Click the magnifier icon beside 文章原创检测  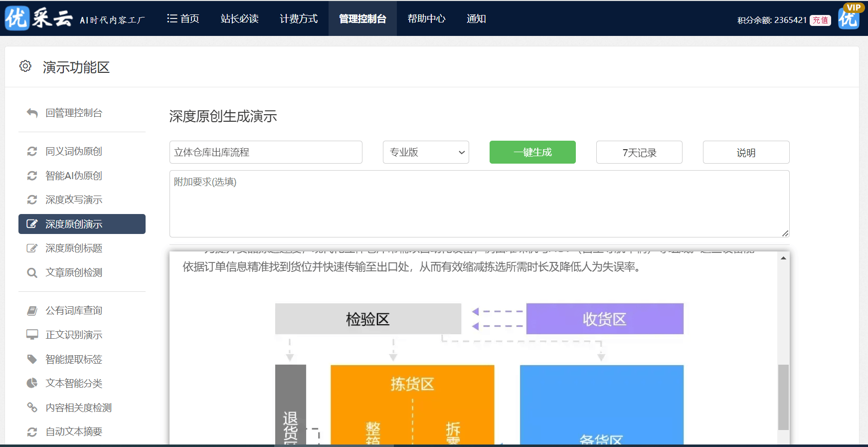pyautogui.click(x=32, y=273)
